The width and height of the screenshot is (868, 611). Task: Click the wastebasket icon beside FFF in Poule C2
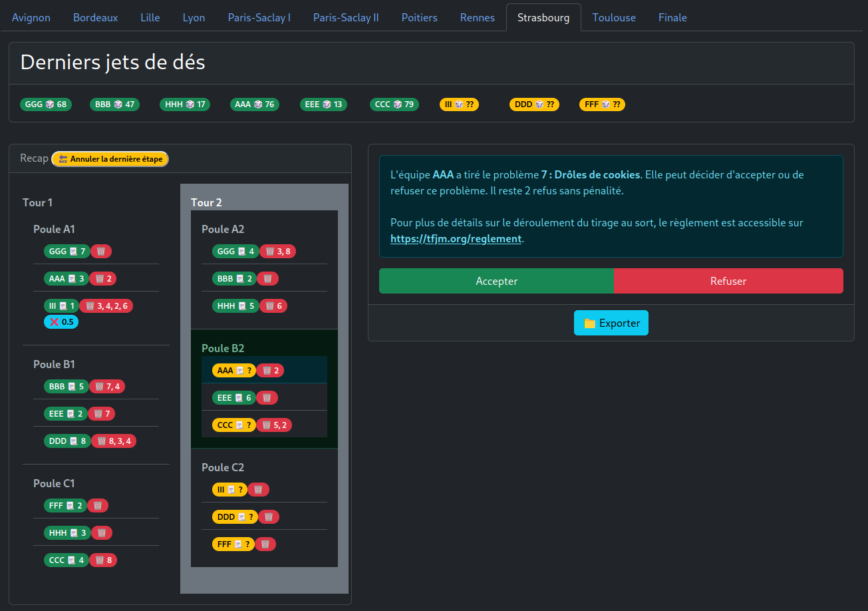pos(265,544)
